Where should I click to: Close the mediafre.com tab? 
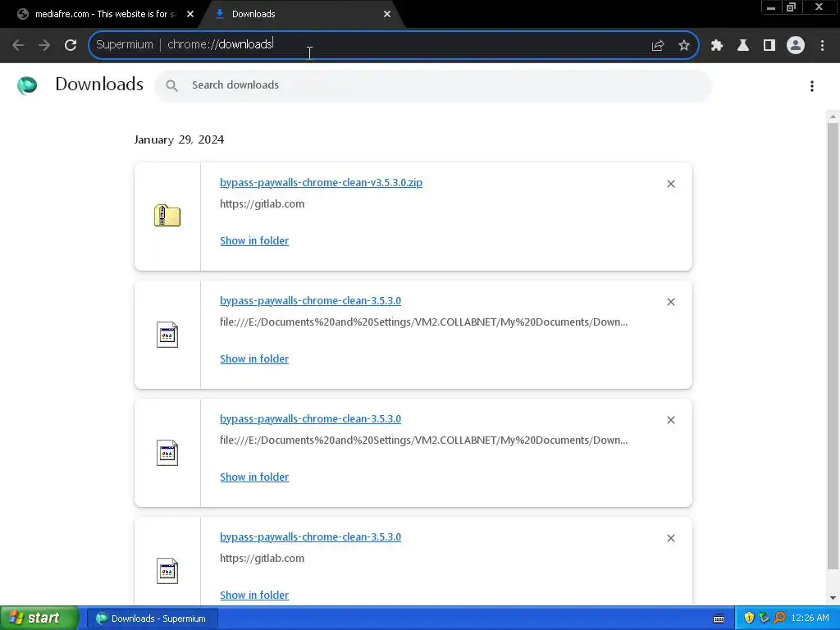pyautogui.click(x=190, y=14)
